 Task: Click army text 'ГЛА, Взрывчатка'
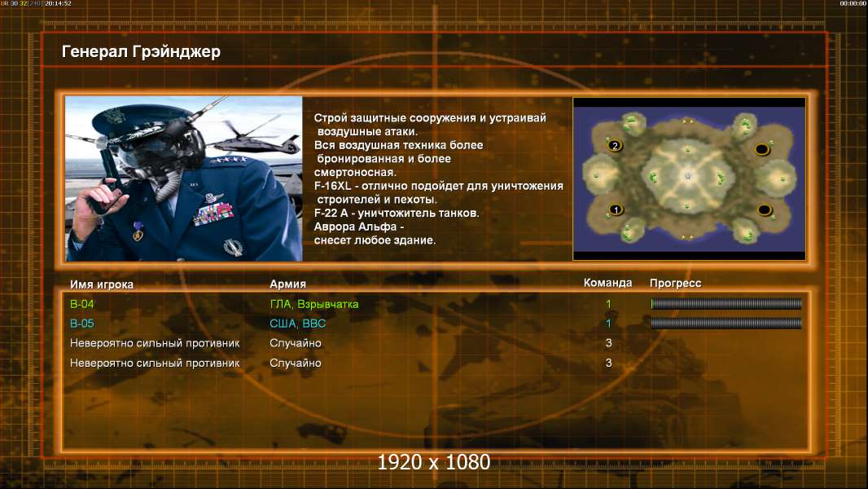tap(313, 304)
